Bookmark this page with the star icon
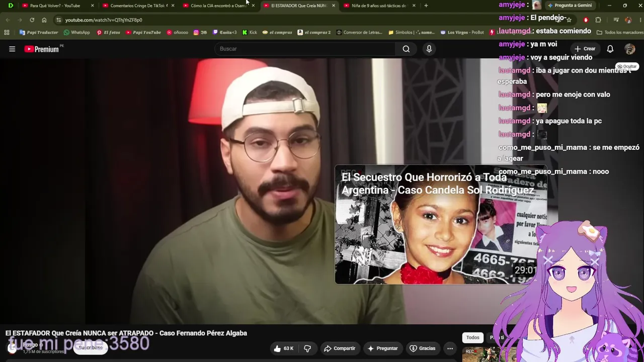 pos(569,20)
